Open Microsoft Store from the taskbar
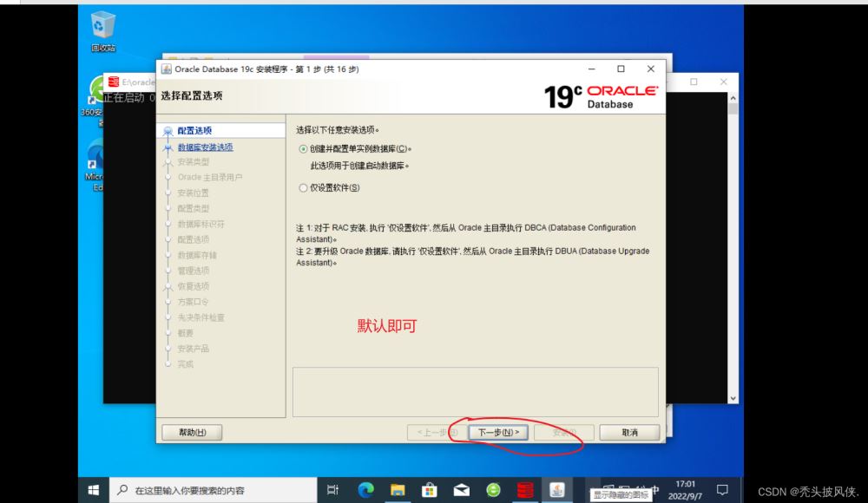Screen dimensions: 868x503 (429, 490)
